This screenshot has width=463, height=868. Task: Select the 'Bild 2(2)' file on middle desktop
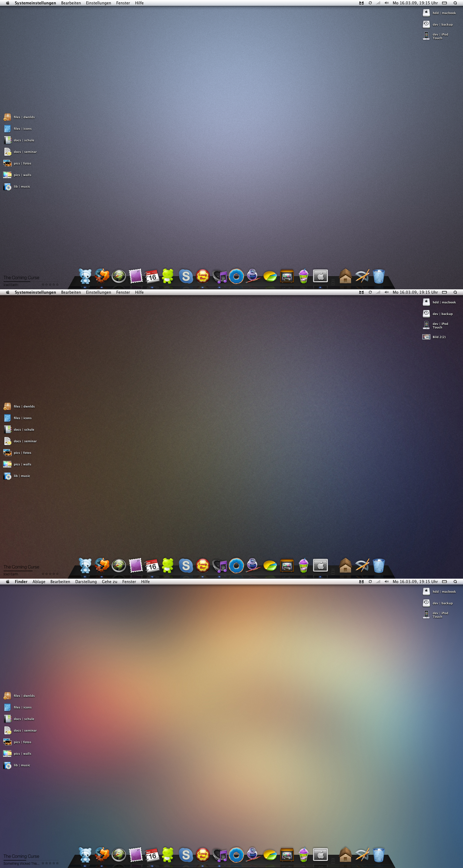tap(434, 337)
